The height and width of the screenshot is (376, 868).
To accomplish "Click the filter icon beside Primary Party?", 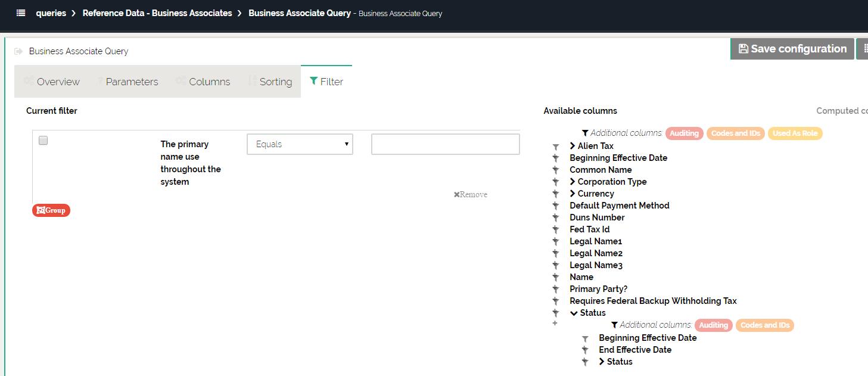I will click(555, 289).
